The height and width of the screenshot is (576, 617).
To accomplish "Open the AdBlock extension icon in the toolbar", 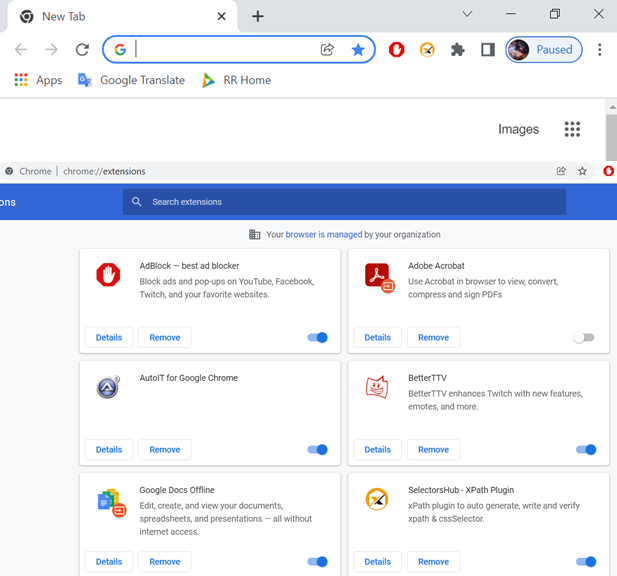I will (396, 50).
